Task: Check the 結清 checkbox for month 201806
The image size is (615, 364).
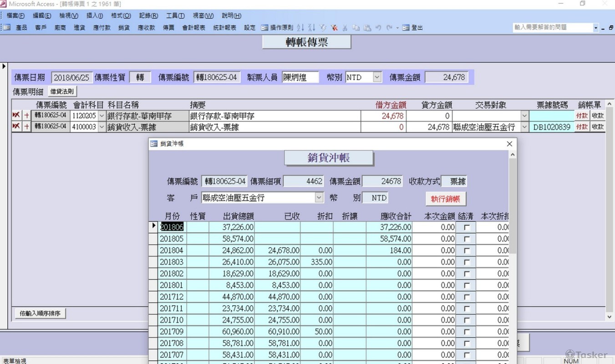Action: click(x=467, y=227)
